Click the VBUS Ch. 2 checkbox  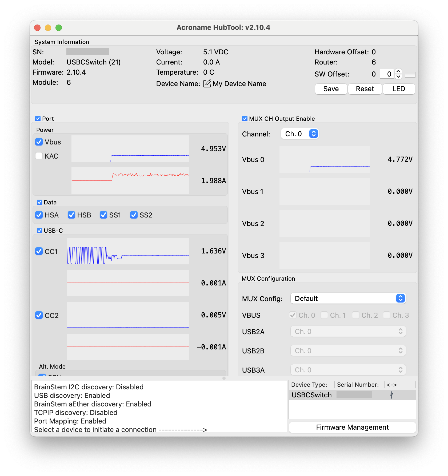click(356, 315)
